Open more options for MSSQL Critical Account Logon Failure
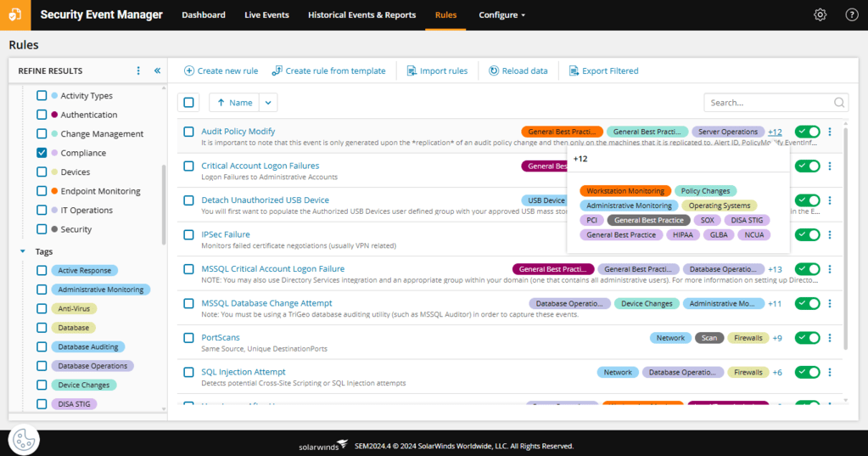This screenshot has width=868, height=456. pyautogui.click(x=829, y=268)
